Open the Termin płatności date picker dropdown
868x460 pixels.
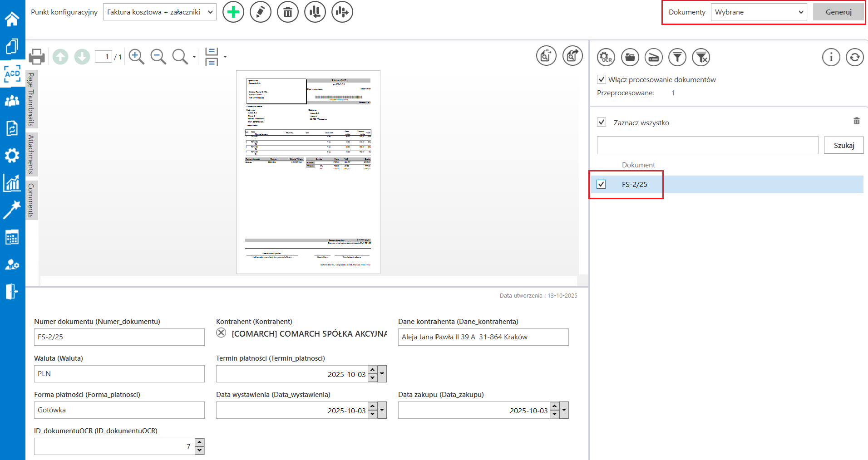coord(382,374)
